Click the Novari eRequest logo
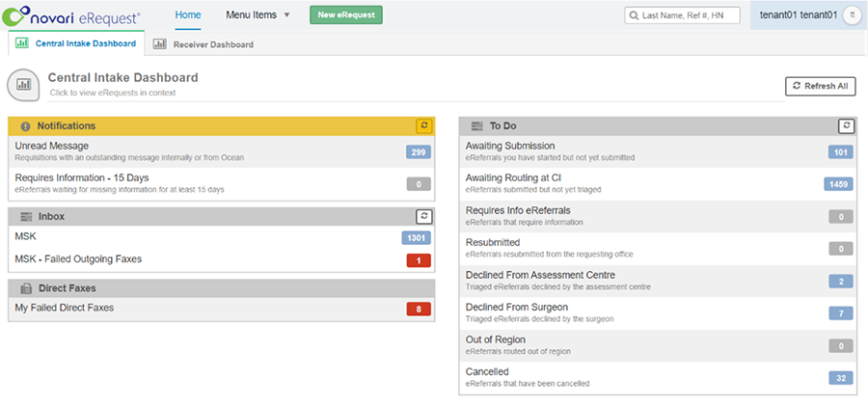Viewport: 868px width, 406px height. [71, 15]
